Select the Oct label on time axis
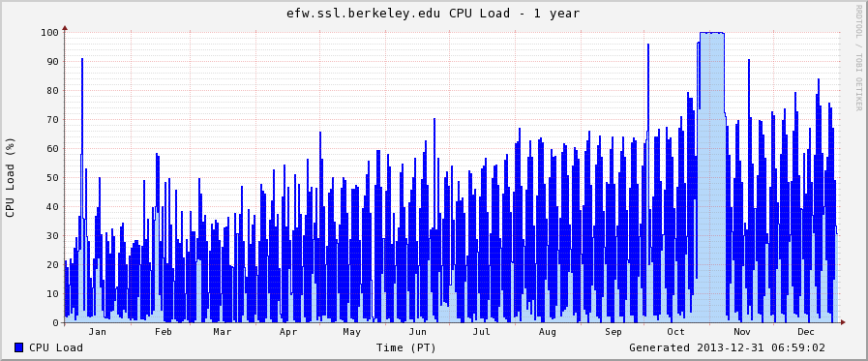Viewport: 868px width, 361px height. (x=675, y=332)
